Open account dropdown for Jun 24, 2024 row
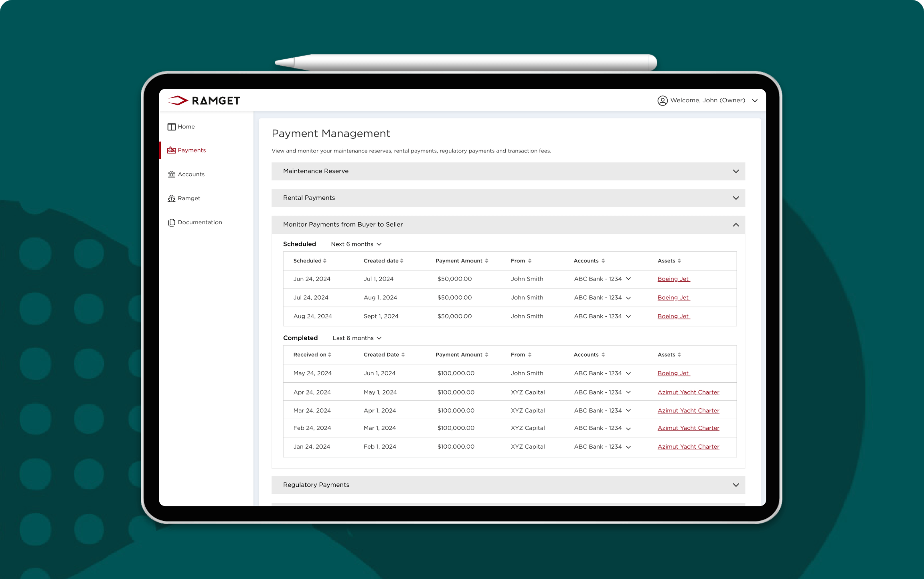 628,279
